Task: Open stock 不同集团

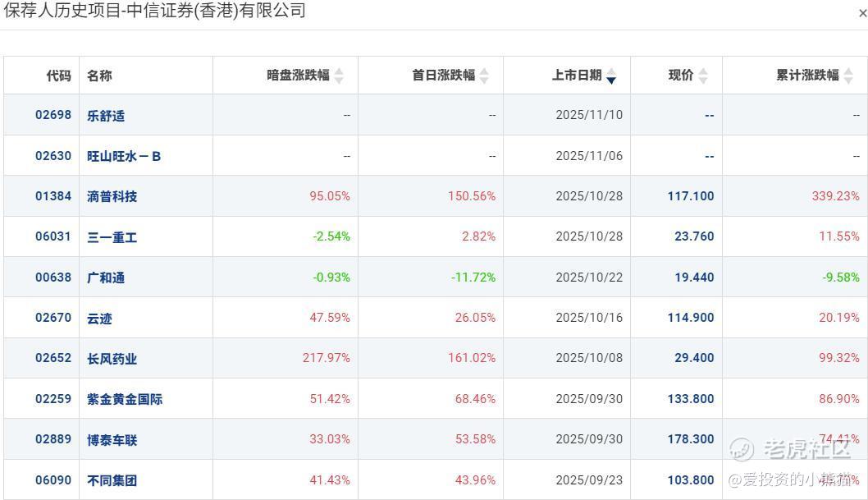Action: (x=112, y=480)
